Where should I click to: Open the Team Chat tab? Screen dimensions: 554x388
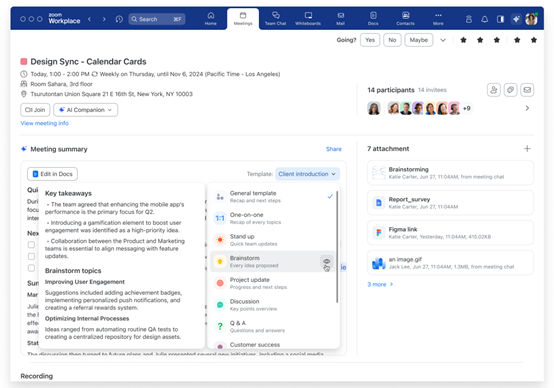pos(276,18)
